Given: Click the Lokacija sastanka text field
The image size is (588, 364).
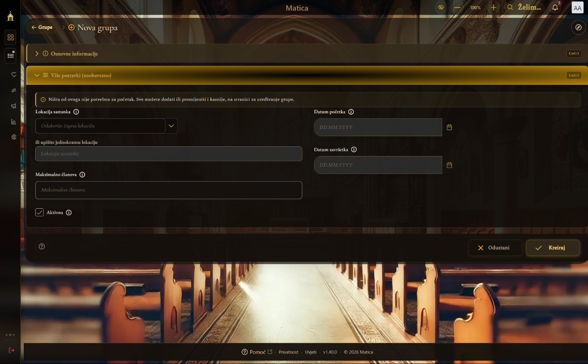Looking at the screenshot, I should click(x=169, y=154).
